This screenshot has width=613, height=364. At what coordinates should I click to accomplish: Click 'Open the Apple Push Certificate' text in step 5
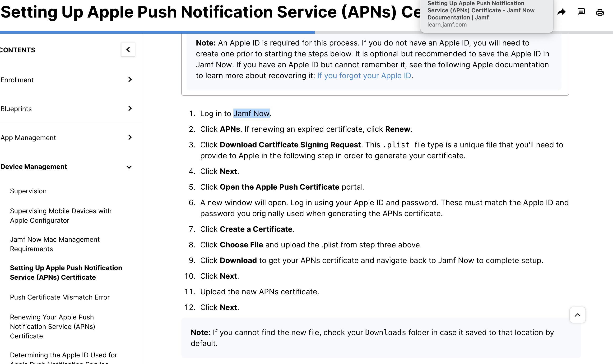[x=279, y=187]
